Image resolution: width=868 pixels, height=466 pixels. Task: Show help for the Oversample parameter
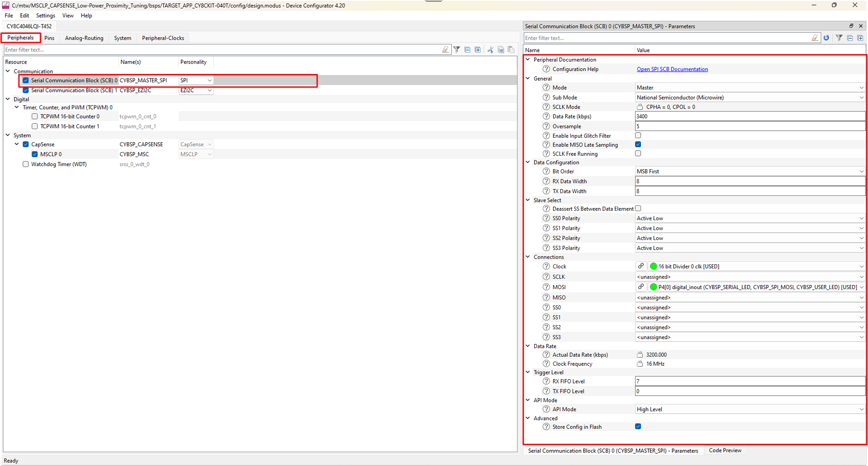pyautogui.click(x=546, y=126)
